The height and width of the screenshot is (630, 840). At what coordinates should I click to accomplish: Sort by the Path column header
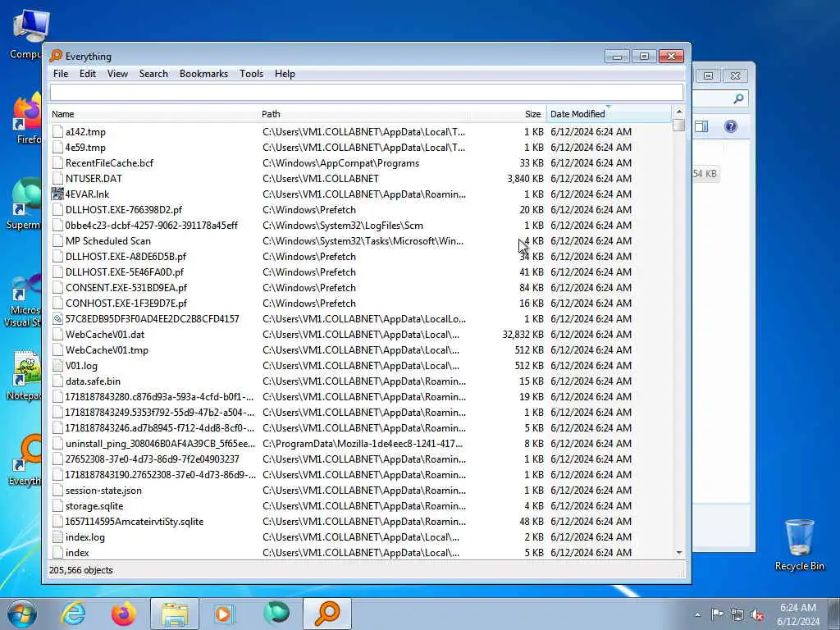[x=362, y=114]
